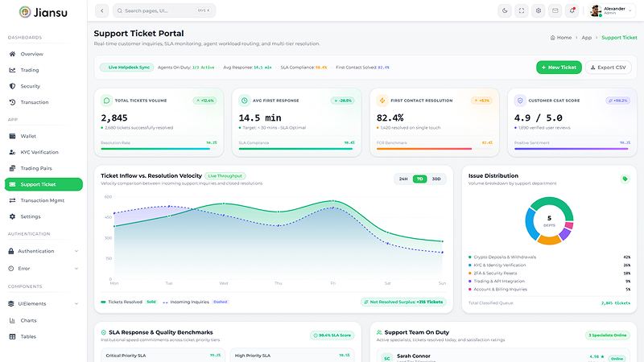The image size is (644, 362).
Task: Click the Trading Pairs sidebar icon
Action: pos(12,168)
